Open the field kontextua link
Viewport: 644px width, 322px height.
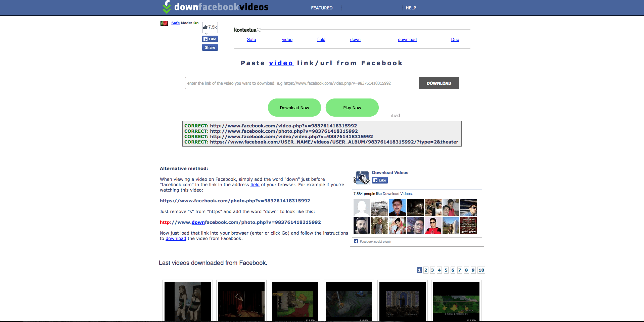321,39
